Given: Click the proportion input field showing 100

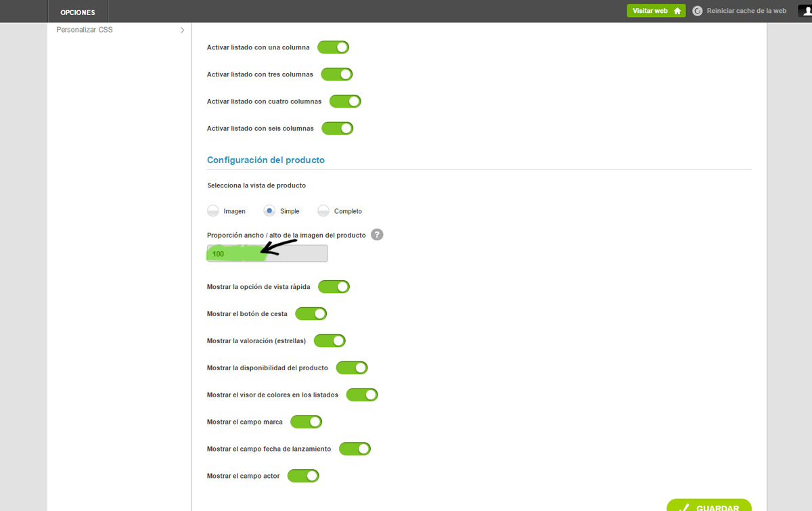Looking at the screenshot, I should point(267,254).
